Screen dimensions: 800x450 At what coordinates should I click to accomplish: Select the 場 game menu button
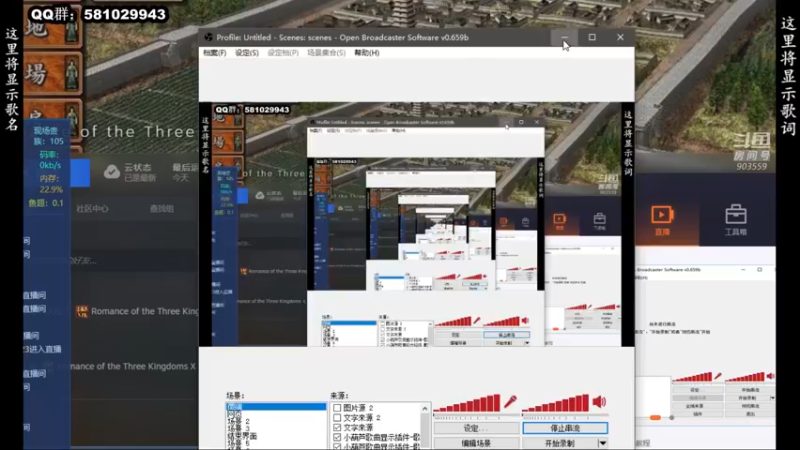(53, 74)
